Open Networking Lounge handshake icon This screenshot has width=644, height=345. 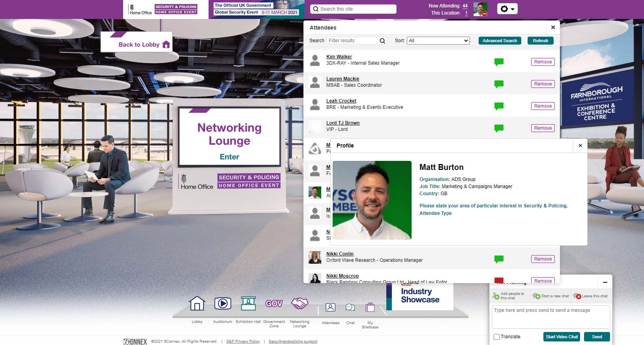point(300,303)
